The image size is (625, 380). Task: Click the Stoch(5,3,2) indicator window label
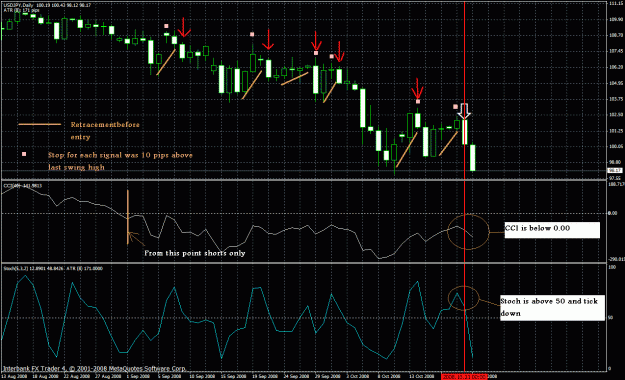point(53,268)
